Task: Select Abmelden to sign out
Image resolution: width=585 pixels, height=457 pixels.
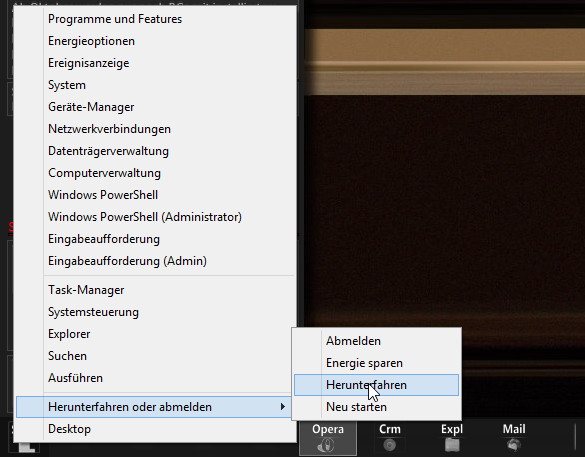Action: pyautogui.click(x=376, y=341)
